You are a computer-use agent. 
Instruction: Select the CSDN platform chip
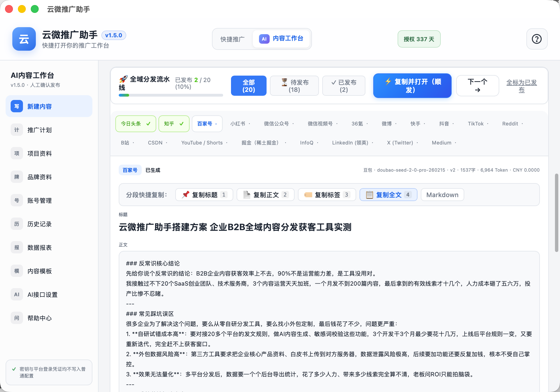point(157,143)
